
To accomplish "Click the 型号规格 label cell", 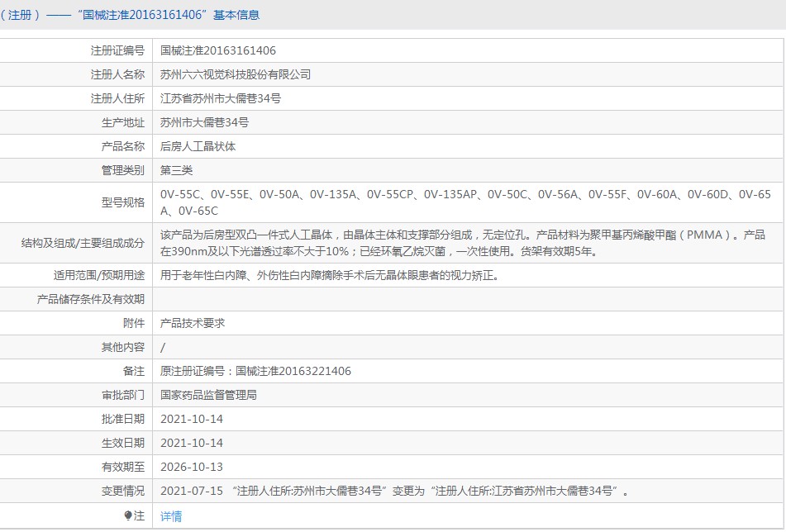I will (x=123, y=202).
